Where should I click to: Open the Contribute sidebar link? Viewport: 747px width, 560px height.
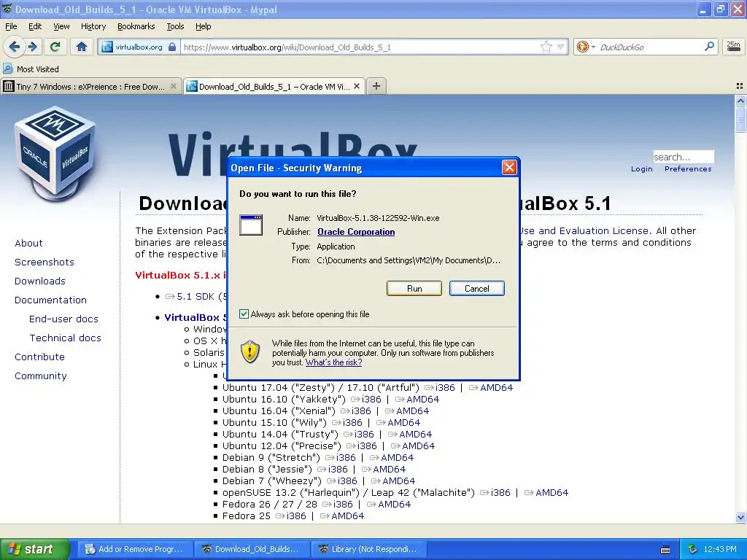39,357
